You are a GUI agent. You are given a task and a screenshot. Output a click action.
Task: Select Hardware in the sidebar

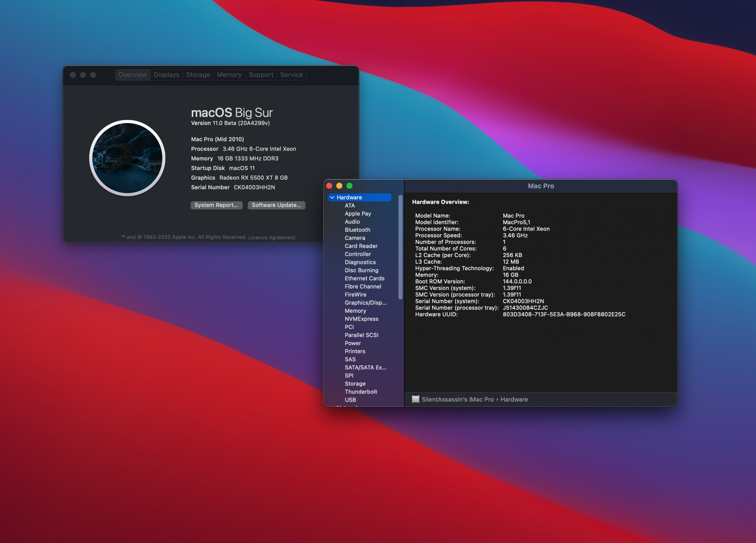(360, 197)
